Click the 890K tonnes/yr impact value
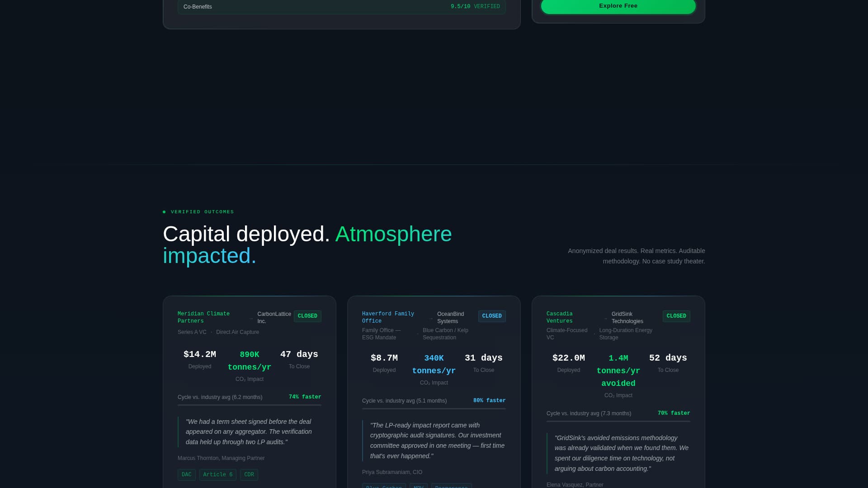The width and height of the screenshot is (868, 488). (250, 361)
